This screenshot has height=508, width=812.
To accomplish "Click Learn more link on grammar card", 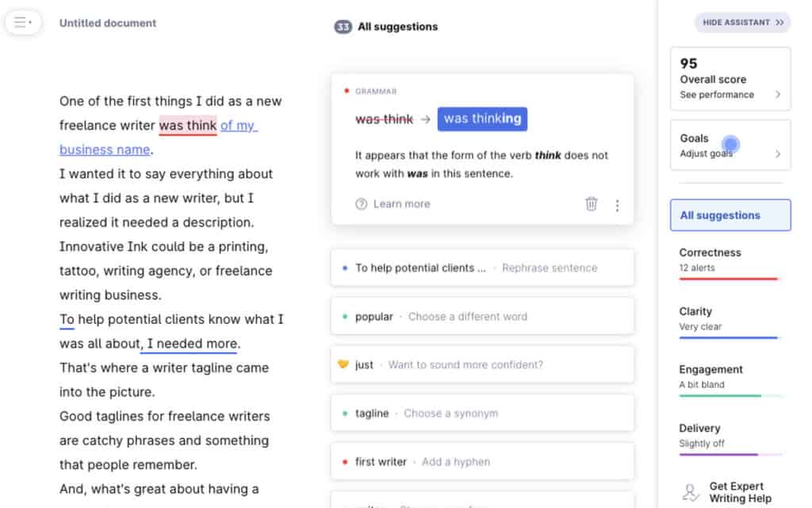I will [401, 204].
